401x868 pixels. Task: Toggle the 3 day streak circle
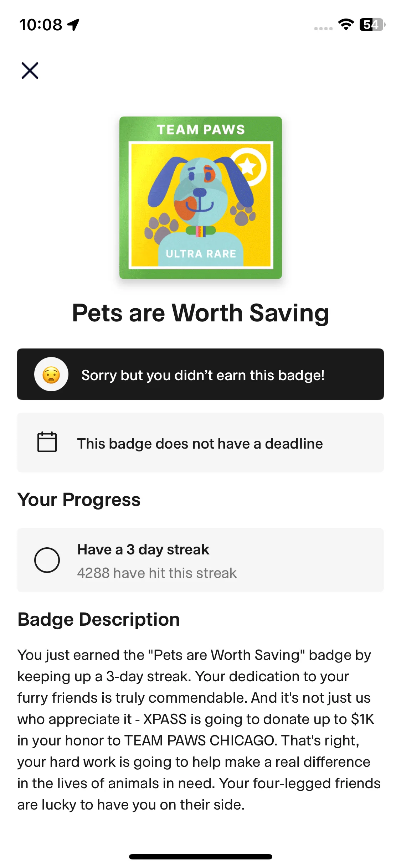pos(47,560)
